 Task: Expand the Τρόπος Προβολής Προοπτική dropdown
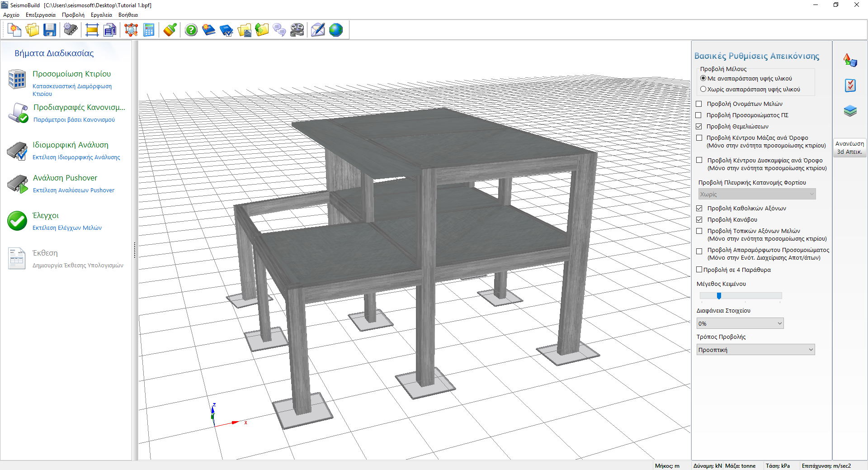pos(755,350)
